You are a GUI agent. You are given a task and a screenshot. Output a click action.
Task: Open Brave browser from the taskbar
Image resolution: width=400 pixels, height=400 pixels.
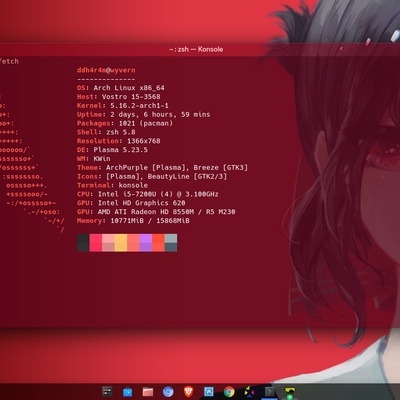188,391
